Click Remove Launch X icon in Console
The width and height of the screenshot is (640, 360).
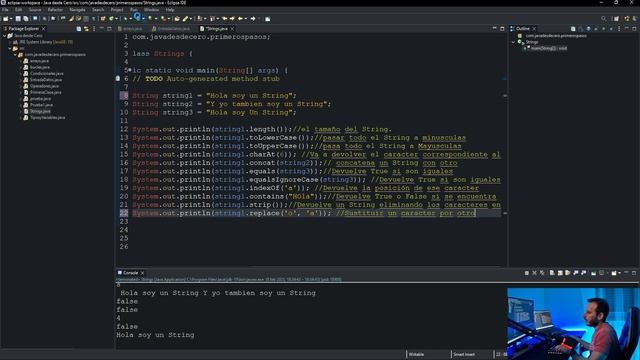(534, 273)
